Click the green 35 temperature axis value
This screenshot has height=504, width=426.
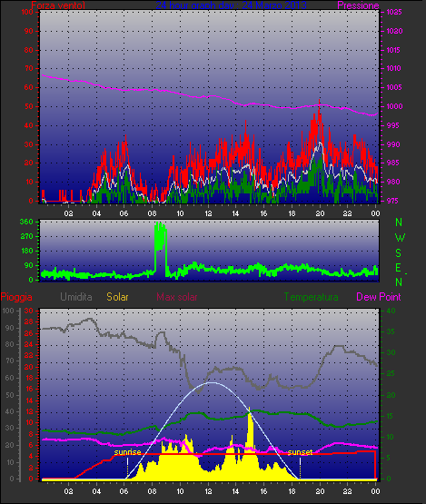391,331
